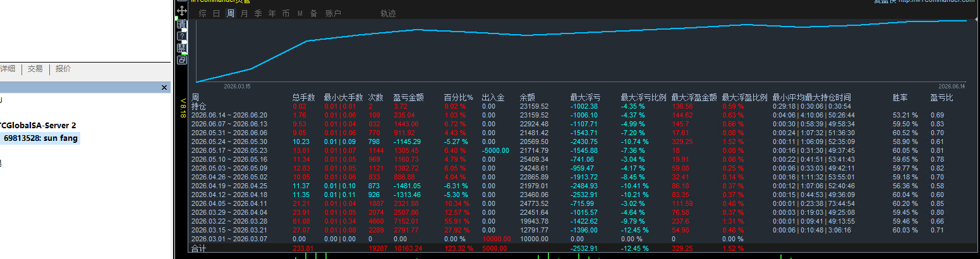Select week row 2026.04.26 ~ 2026.05.02
This screenshot has height=259, width=980.
tap(229, 177)
